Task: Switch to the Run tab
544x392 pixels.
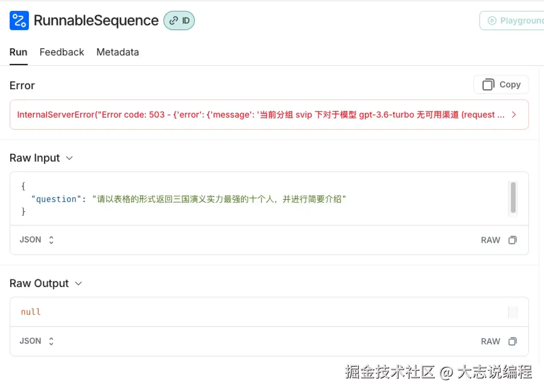Action: [x=18, y=52]
